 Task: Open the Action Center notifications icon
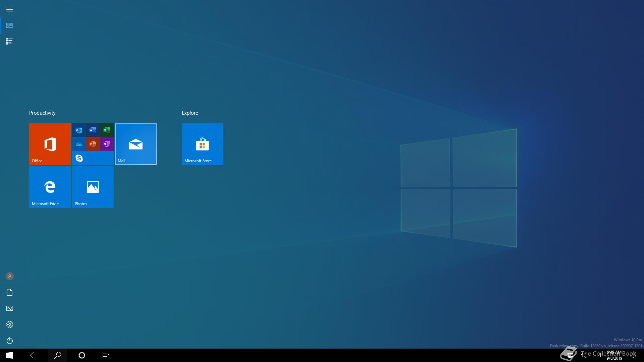point(633,355)
